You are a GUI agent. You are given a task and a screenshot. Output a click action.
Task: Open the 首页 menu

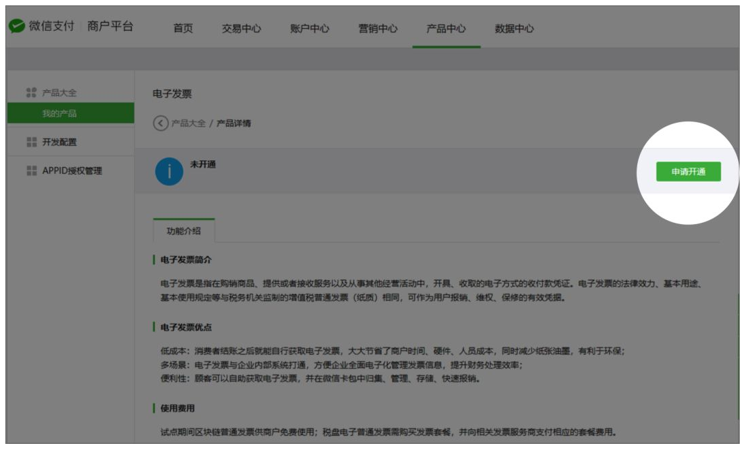(183, 28)
